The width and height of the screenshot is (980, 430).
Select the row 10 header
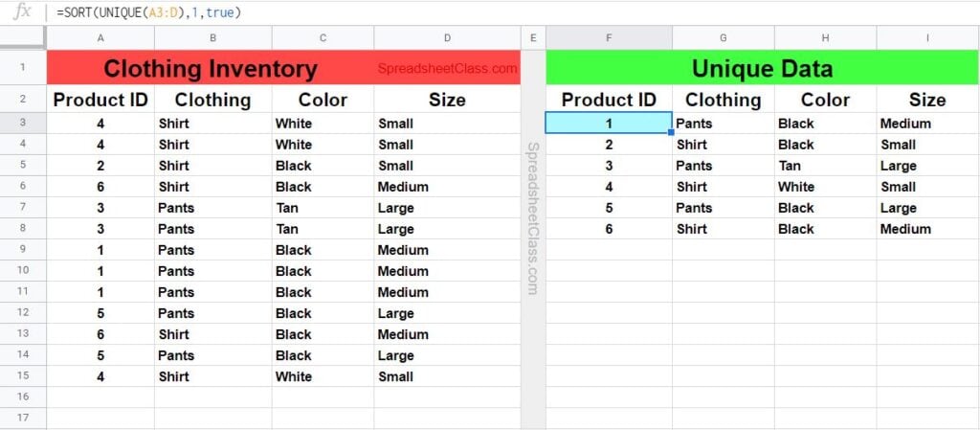[23, 271]
